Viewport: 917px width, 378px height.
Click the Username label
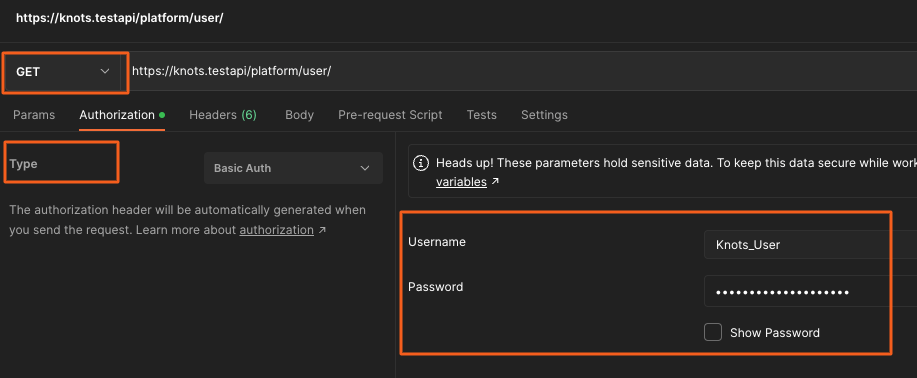[x=437, y=242]
